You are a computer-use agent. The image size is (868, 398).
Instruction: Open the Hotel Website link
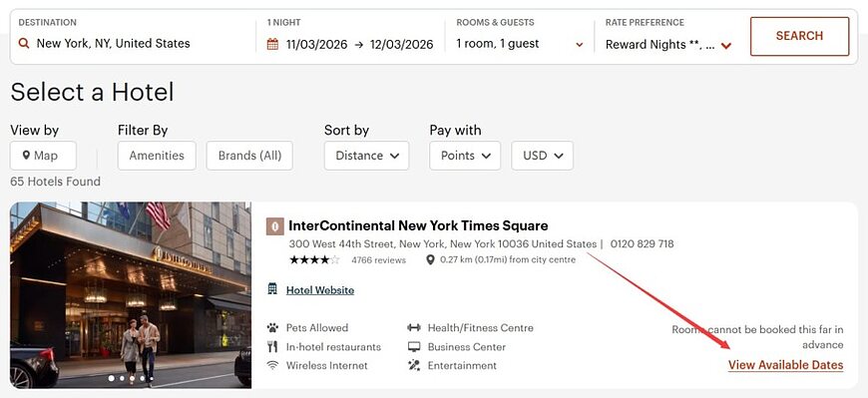(320, 290)
